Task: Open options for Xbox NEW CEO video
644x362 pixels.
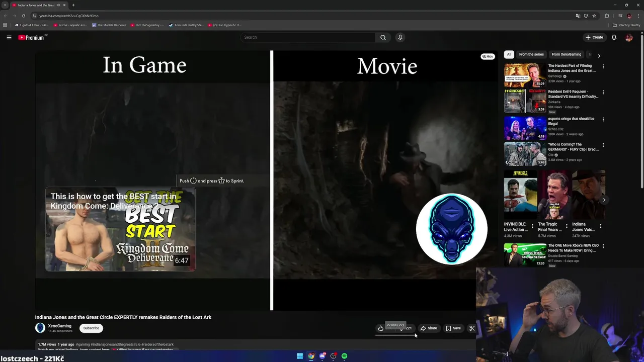Action: pyautogui.click(x=603, y=246)
